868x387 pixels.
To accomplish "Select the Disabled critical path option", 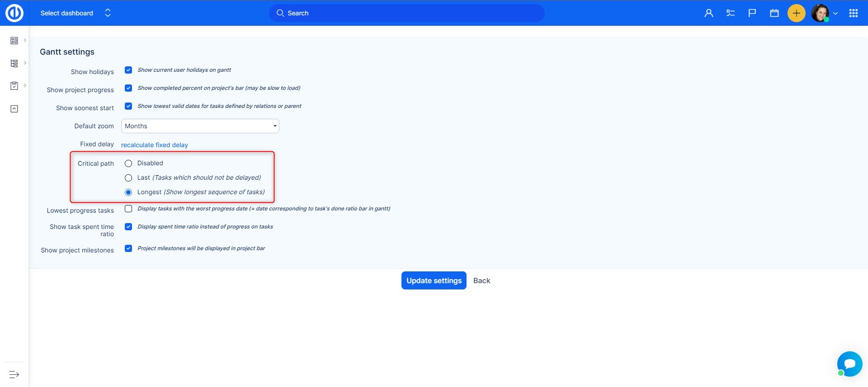I will tap(128, 163).
